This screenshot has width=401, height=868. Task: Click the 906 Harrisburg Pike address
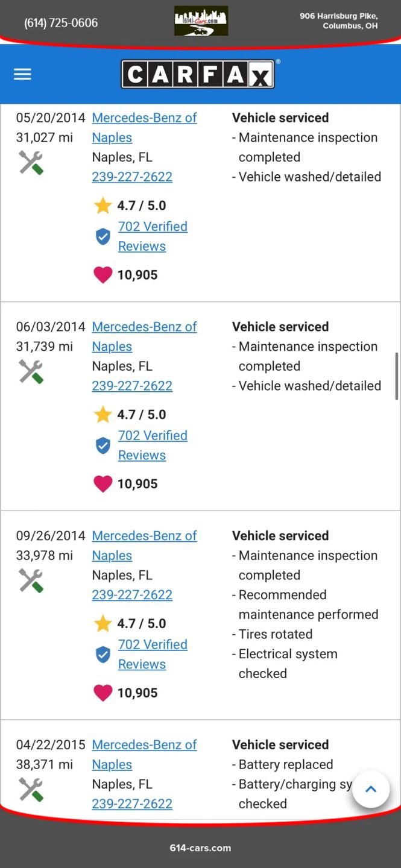338,21
